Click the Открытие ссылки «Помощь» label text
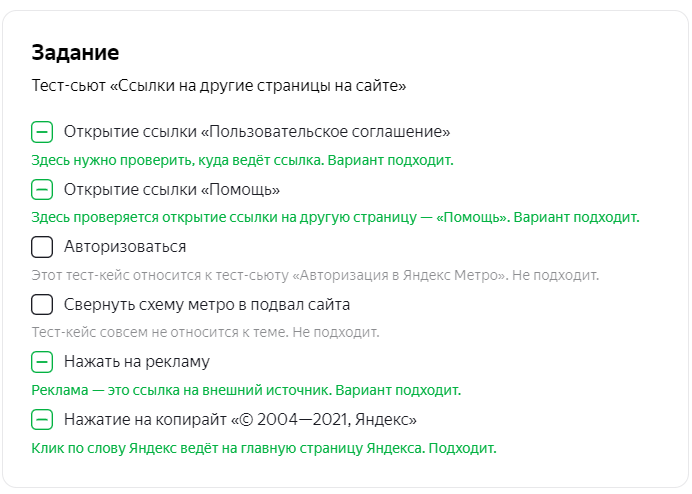Image resolution: width=692 pixels, height=494 pixels. pyautogui.click(x=172, y=189)
